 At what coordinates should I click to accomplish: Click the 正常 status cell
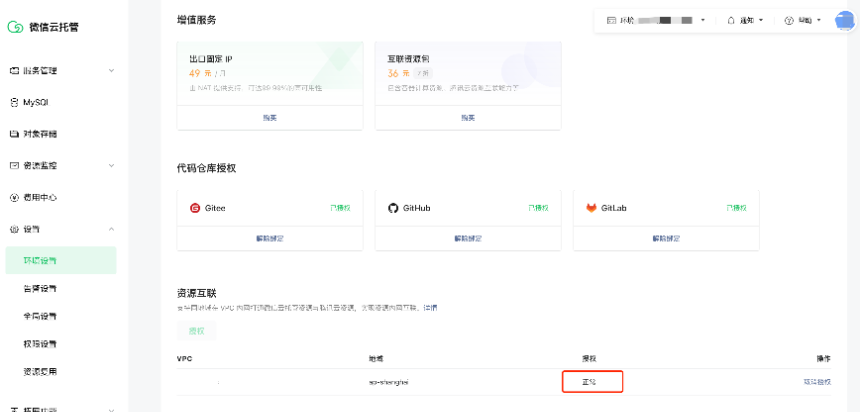589,382
